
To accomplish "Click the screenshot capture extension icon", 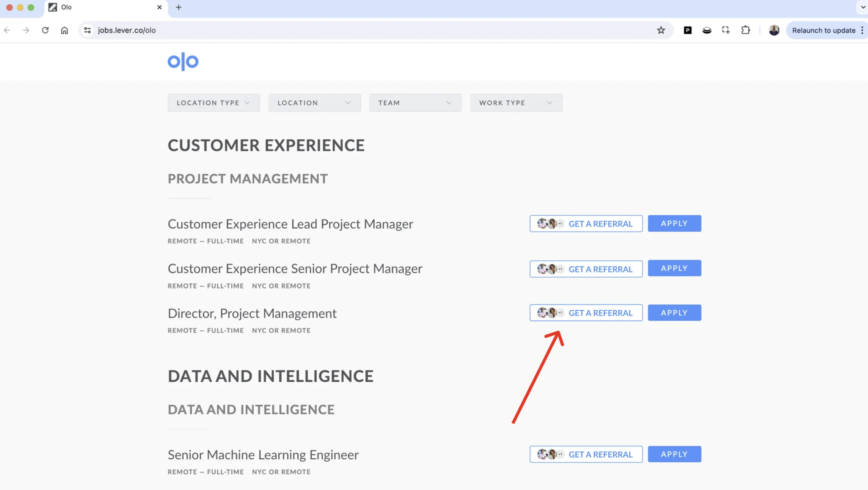I will tap(726, 30).
